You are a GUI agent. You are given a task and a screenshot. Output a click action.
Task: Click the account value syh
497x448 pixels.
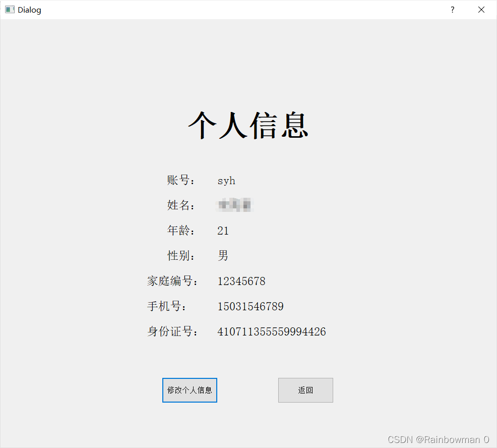[226, 180]
